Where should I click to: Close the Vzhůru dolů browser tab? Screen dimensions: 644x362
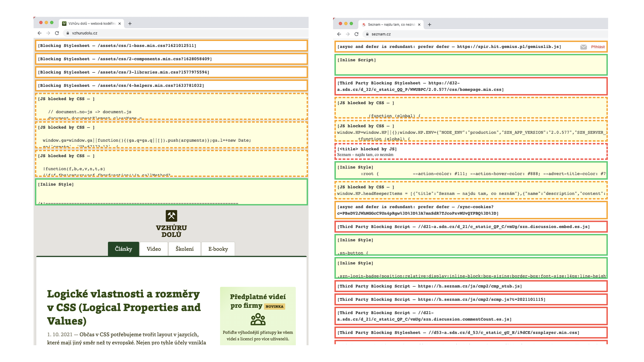119,23
